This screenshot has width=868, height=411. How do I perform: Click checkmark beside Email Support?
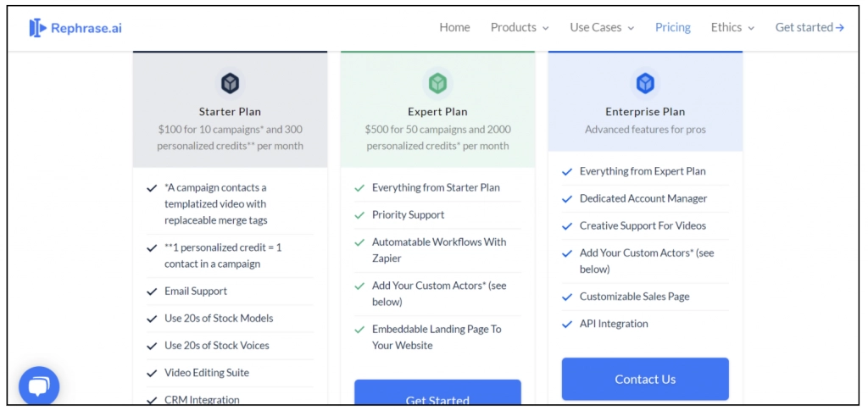pos(152,292)
